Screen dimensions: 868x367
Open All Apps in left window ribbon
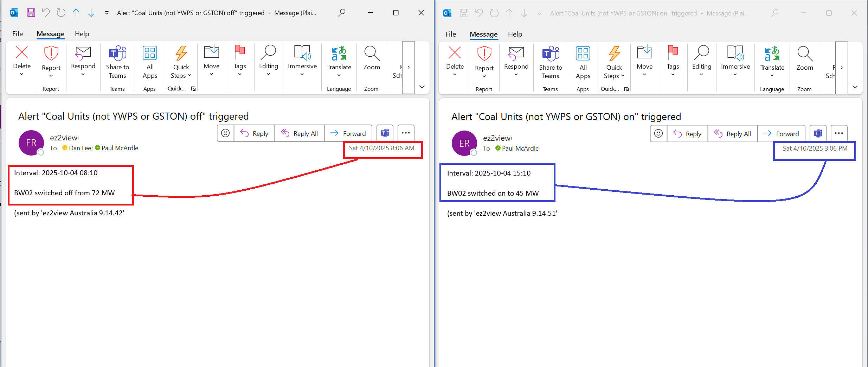coord(150,62)
